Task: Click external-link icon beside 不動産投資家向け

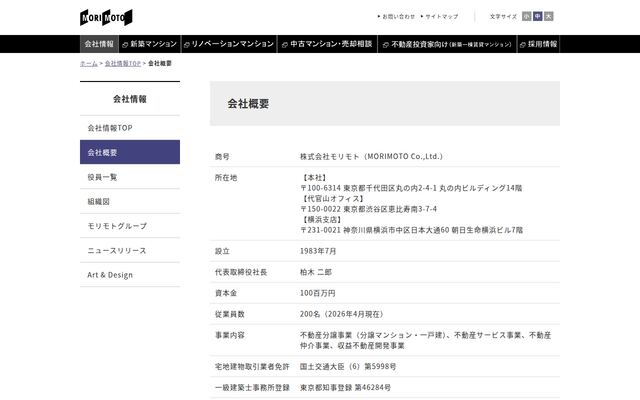Action: click(x=386, y=45)
